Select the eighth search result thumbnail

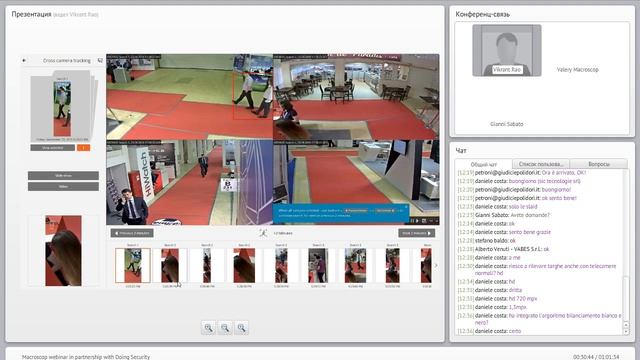click(x=392, y=265)
